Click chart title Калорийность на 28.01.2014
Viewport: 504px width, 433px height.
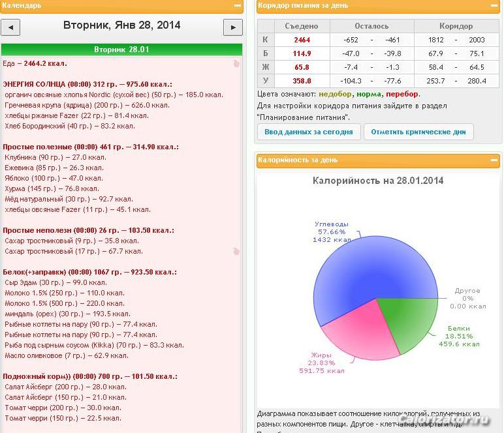tap(378, 181)
